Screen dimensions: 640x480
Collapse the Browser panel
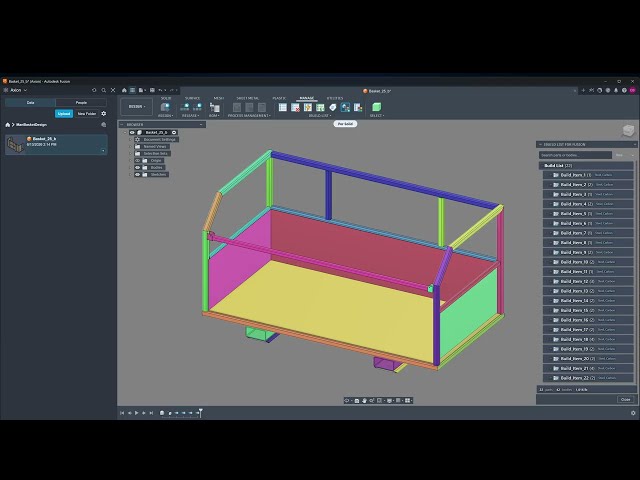[x=122, y=124]
